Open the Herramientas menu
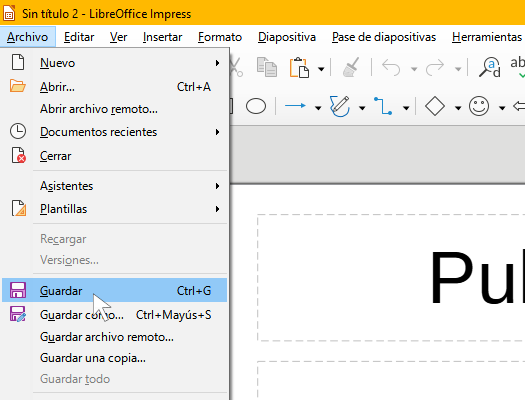The height and width of the screenshot is (400, 525). (487, 37)
